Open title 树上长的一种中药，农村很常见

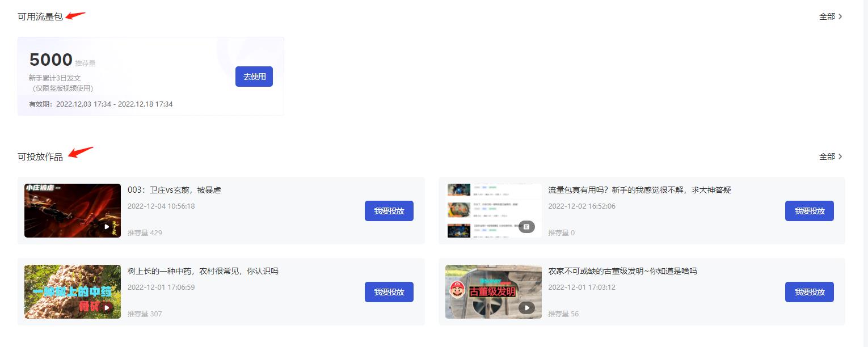click(203, 271)
